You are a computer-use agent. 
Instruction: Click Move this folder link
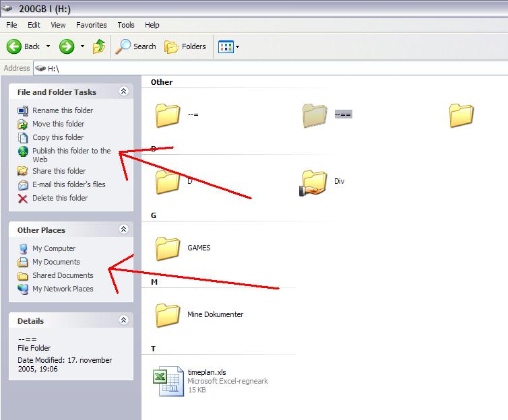coord(59,124)
